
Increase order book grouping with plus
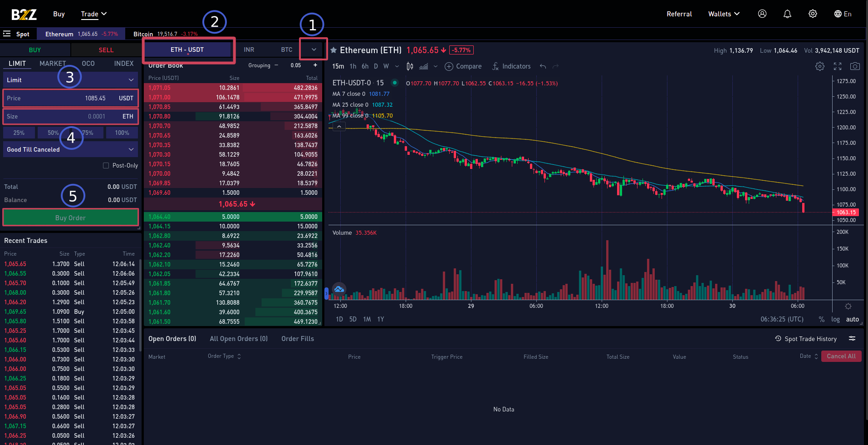click(x=315, y=65)
